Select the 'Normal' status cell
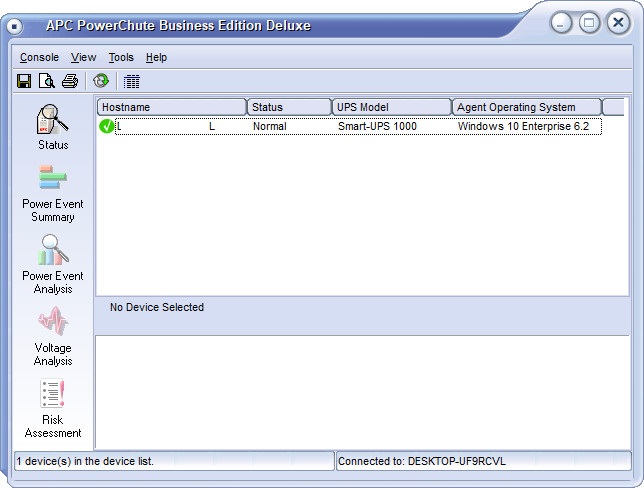 coord(269,126)
